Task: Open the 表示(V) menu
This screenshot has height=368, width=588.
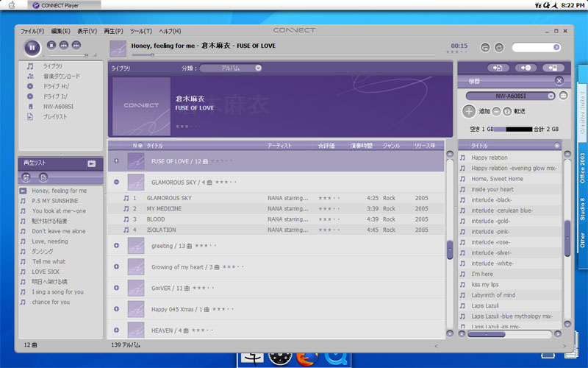Action: [x=87, y=31]
